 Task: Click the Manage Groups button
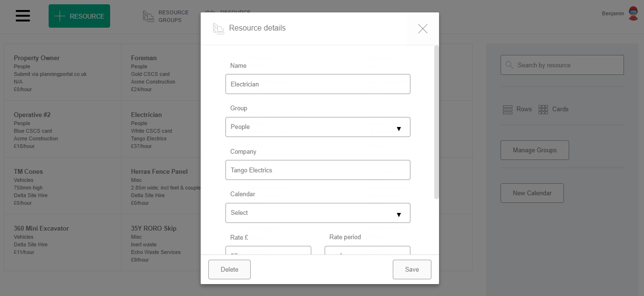coord(535,150)
